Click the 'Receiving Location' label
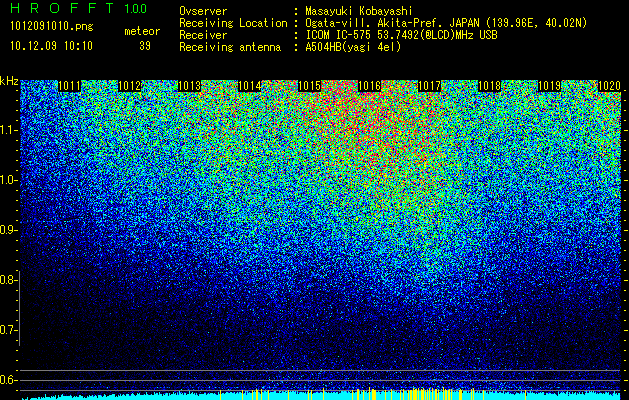629x400 pixels. coord(233,23)
